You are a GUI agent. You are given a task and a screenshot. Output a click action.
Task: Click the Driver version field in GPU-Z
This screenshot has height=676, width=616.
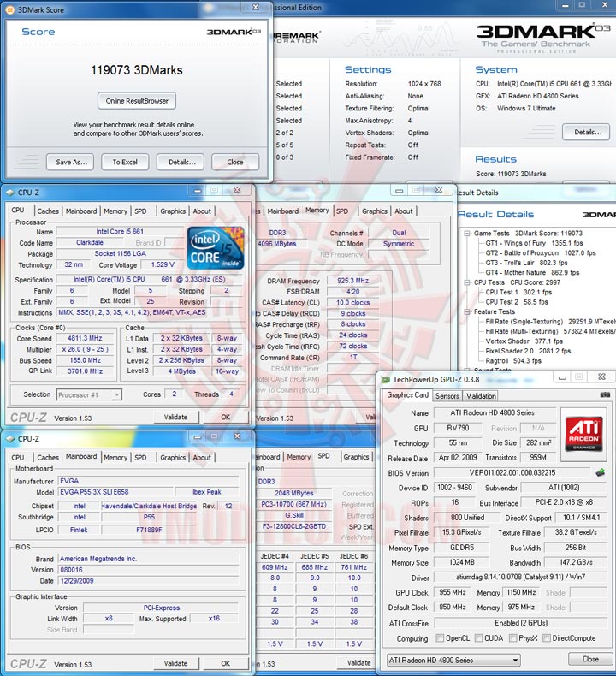520,578
